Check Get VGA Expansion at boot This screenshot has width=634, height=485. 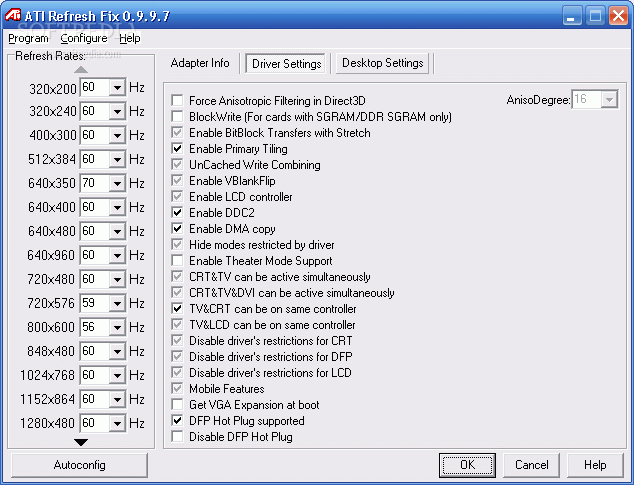177,405
